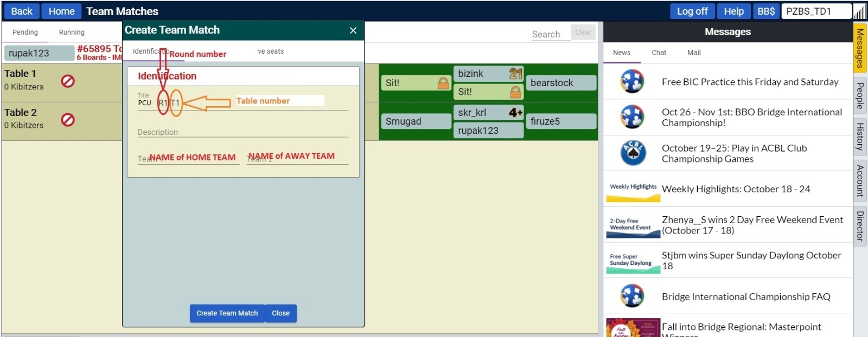Click the padlock icon on West Sit! seat
This screenshot has height=337, width=868.
point(443,83)
